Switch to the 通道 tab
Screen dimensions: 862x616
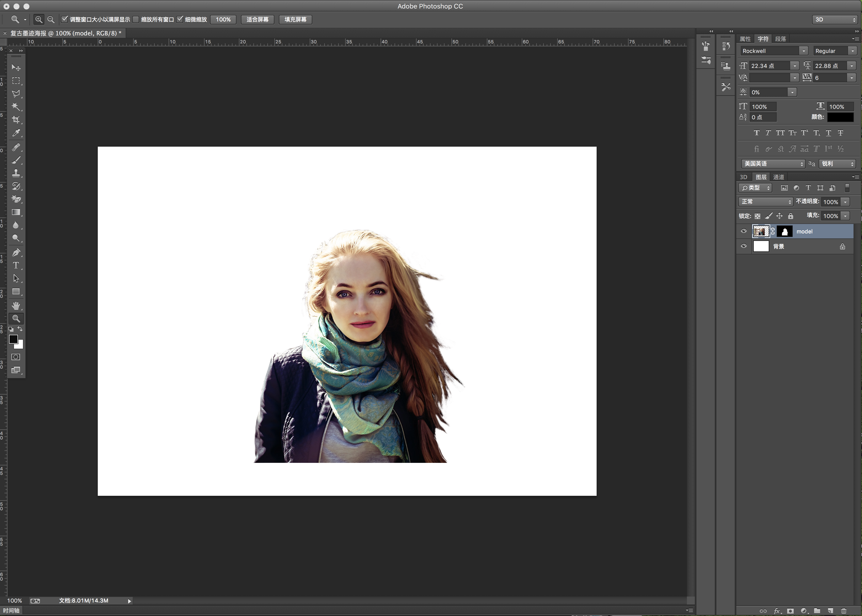click(778, 177)
